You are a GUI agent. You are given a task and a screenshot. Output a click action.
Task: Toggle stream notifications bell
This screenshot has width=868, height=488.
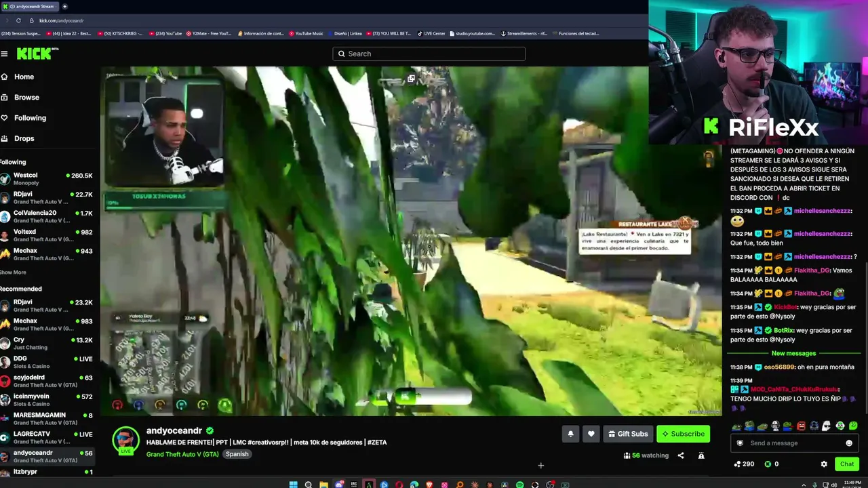point(570,434)
